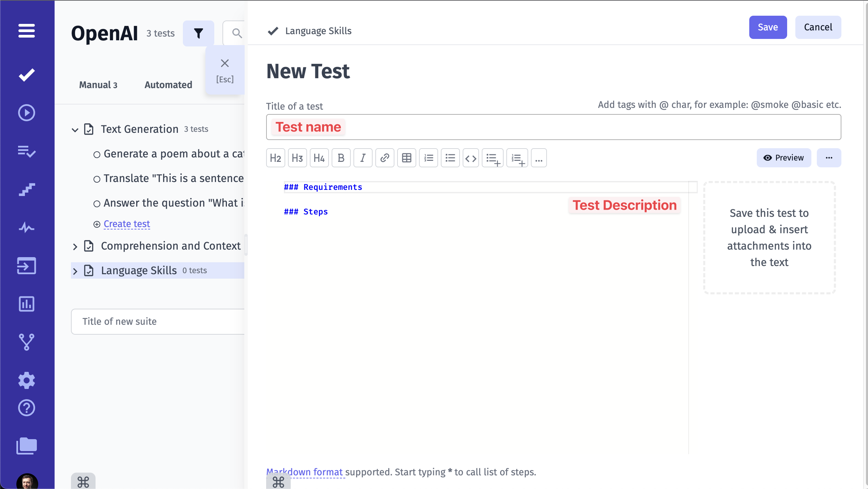Open the analytics reports panel in sidebar
The image size is (868, 489).
click(26, 304)
